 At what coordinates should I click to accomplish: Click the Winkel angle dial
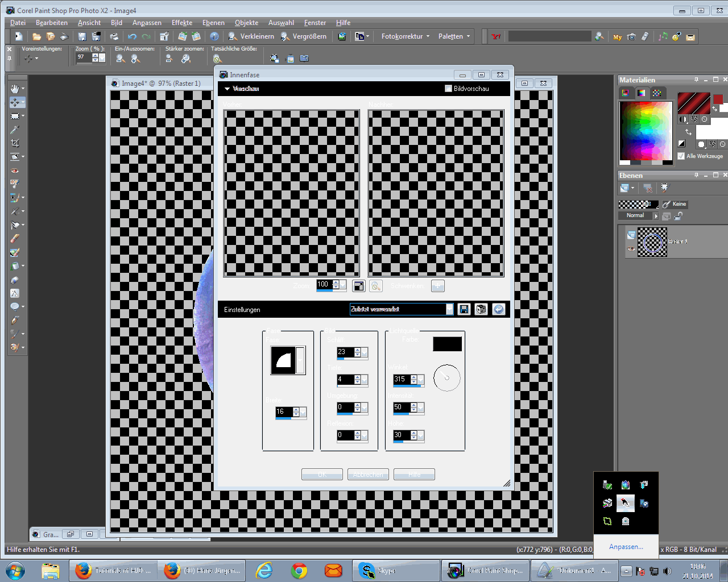[x=447, y=378]
